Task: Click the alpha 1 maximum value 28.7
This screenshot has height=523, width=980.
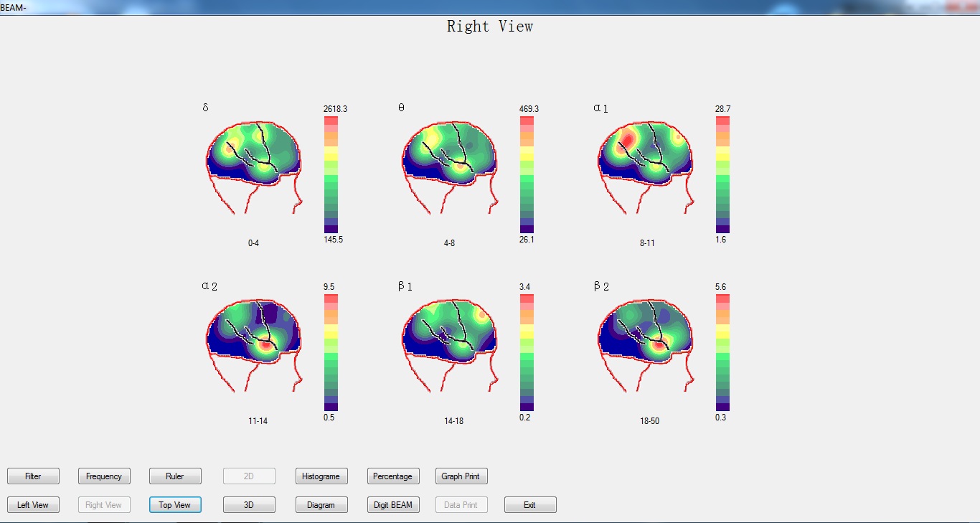Action: point(723,109)
